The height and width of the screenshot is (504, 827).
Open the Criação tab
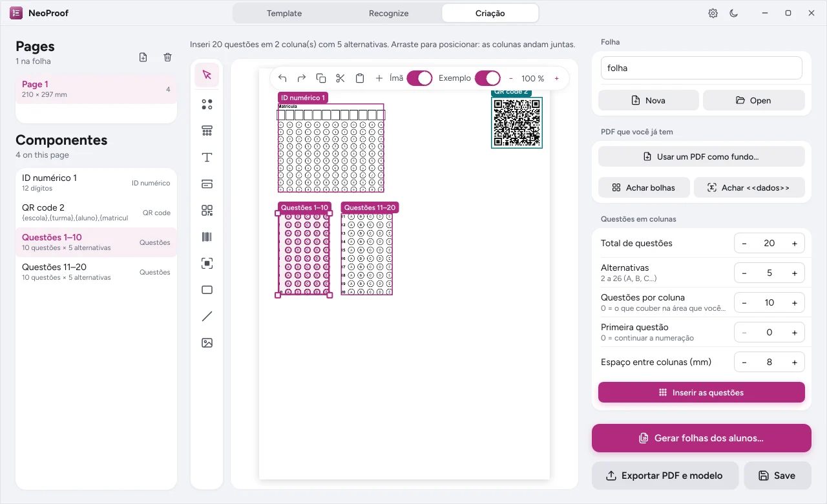coord(490,13)
